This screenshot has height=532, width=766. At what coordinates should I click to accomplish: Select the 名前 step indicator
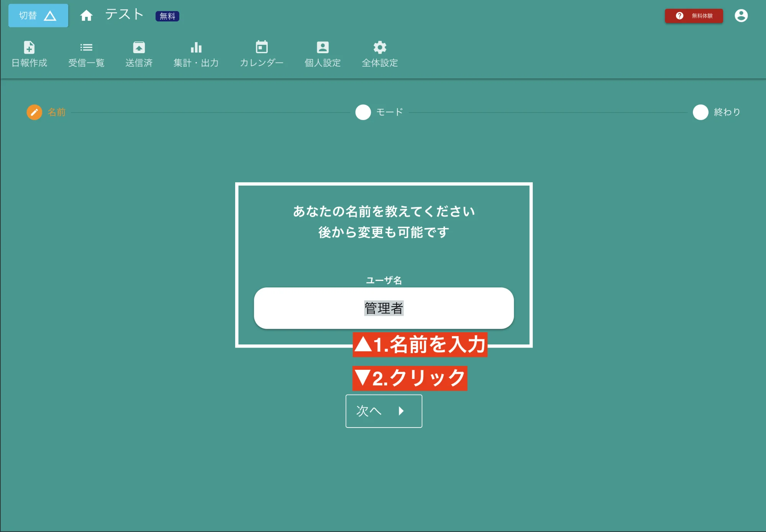pyautogui.click(x=57, y=112)
